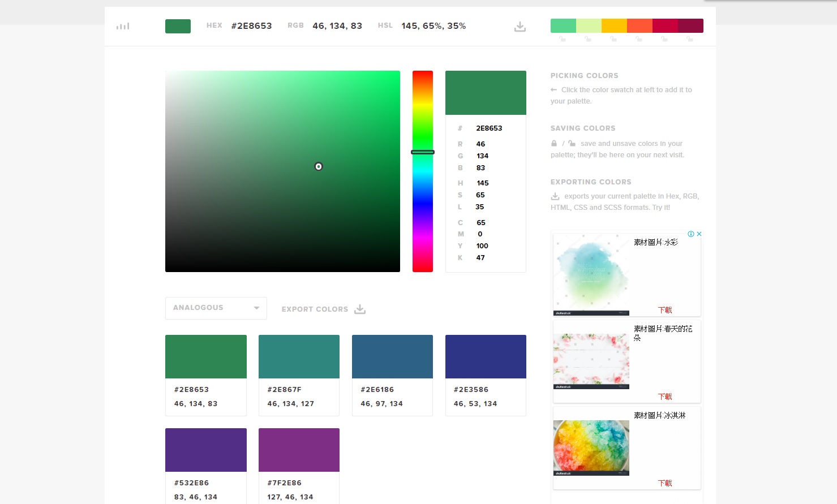837x504 pixels.
Task: Pick the #2E3586 indigo analogous swatch
Action: [x=486, y=356]
